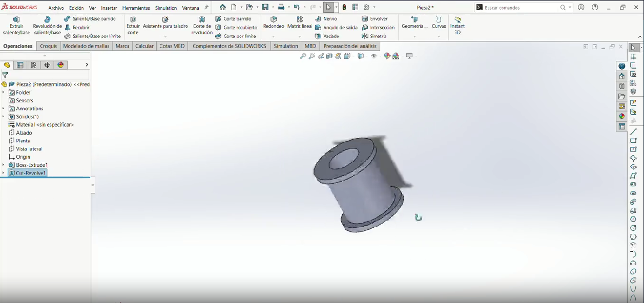Viewport: 644px width, 303px height.
Task: Open Asistente para taladro
Action: pos(165,23)
